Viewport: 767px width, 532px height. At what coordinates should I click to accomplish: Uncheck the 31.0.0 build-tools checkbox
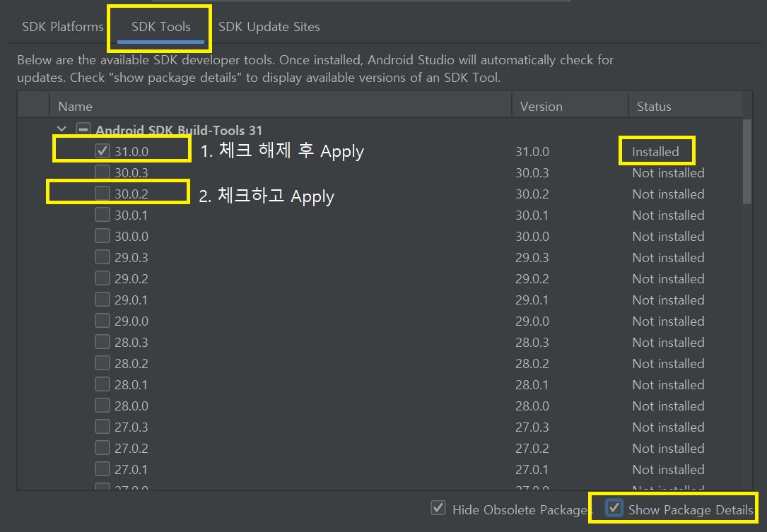click(x=103, y=150)
